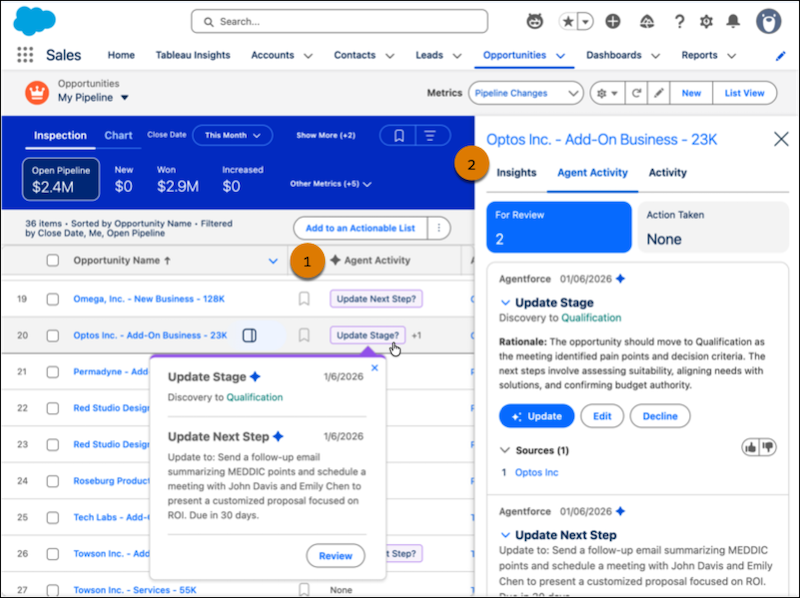Edit navigation bar with pencil icon
The width and height of the screenshot is (800, 598).
pos(781,56)
